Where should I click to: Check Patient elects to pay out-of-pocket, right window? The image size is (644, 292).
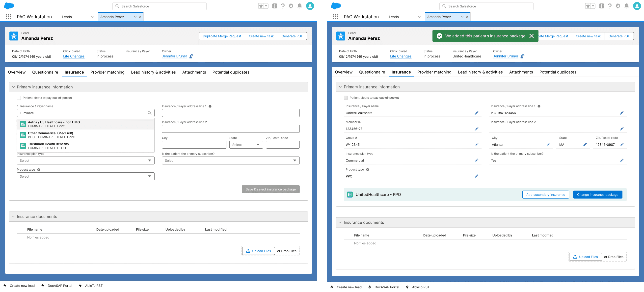(346, 98)
